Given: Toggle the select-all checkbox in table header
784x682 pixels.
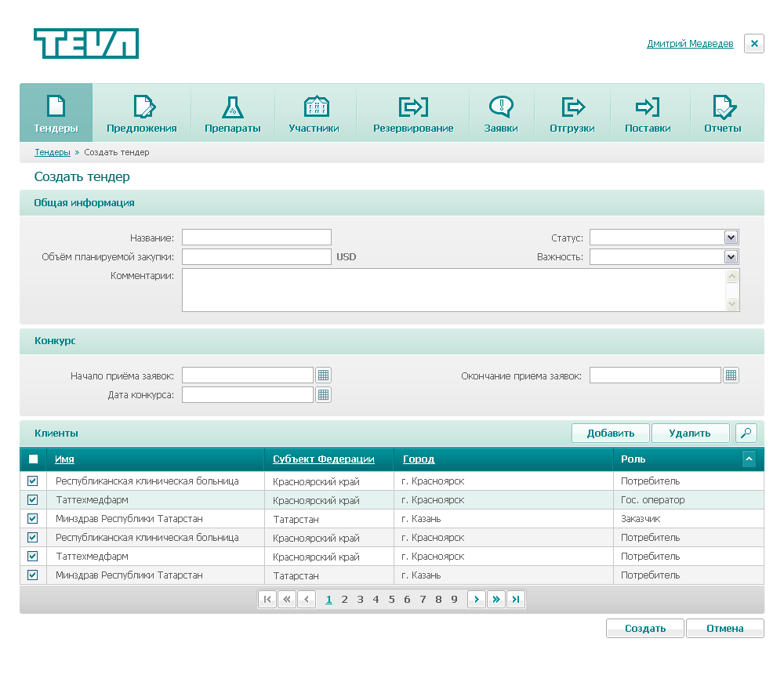Looking at the screenshot, I should coord(33,459).
